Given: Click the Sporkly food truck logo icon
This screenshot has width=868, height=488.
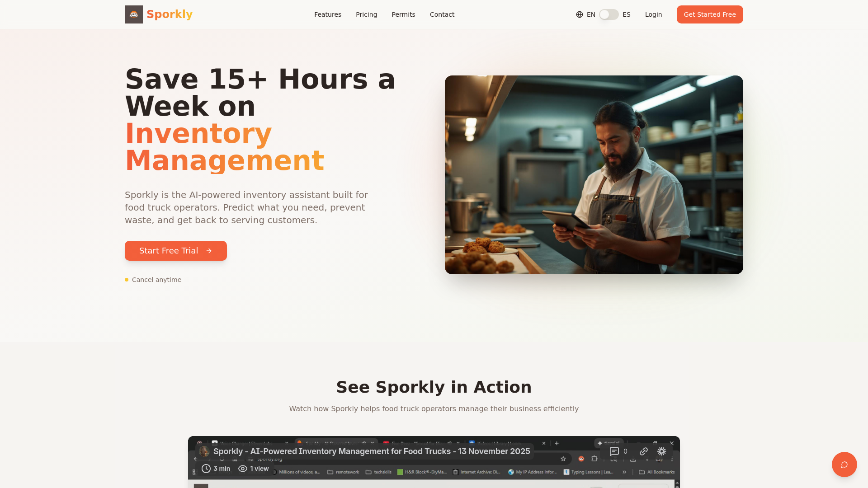Looking at the screenshot, I should [134, 14].
